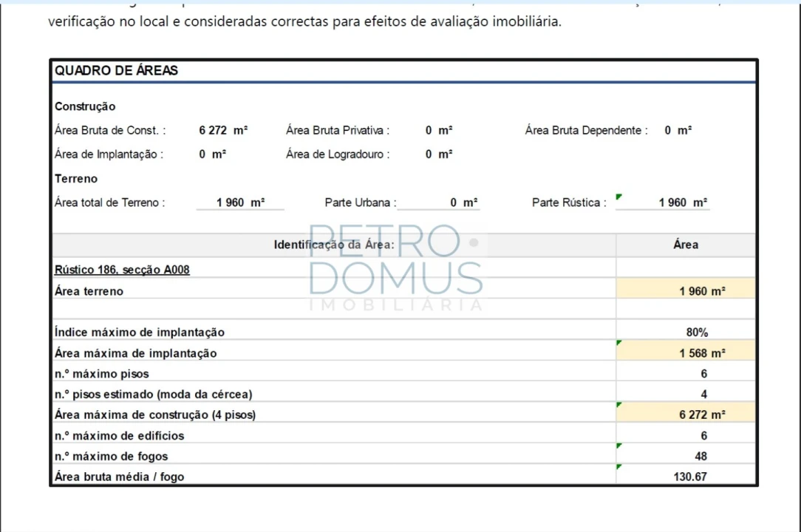Select yellow Área terreno value cell
Image resolution: width=801 pixels, height=532 pixels.
coord(686,291)
